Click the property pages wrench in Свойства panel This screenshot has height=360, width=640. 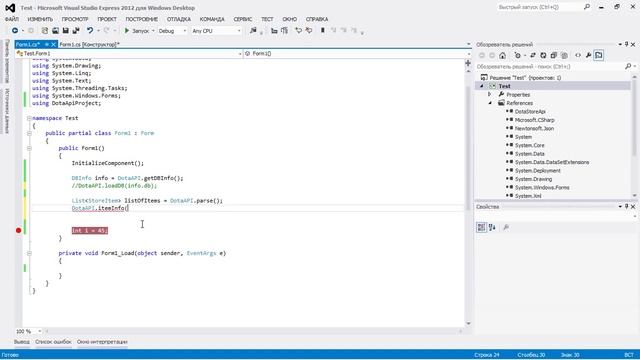[x=506, y=227]
